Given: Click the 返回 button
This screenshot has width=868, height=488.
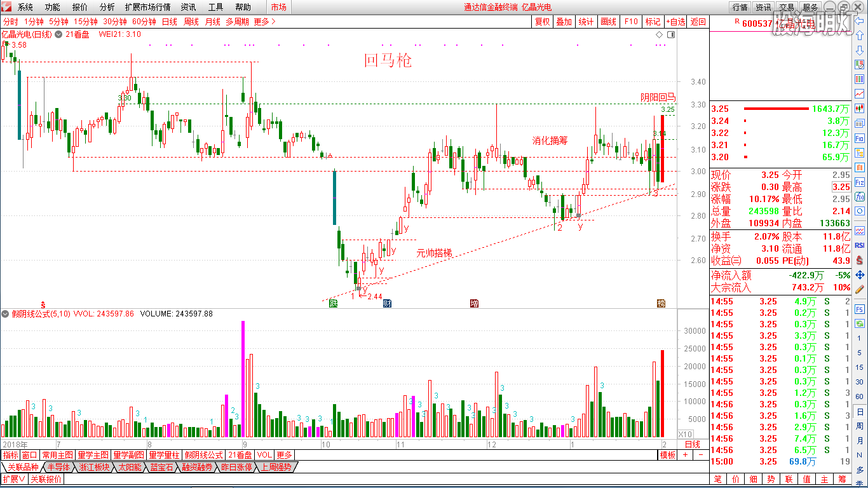Looking at the screenshot, I should (x=698, y=22).
